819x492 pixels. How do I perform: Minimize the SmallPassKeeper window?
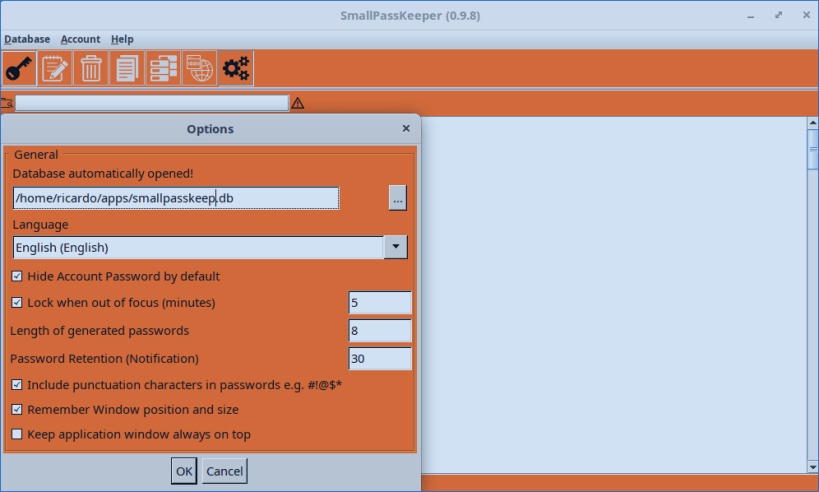[x=751, y=16]
